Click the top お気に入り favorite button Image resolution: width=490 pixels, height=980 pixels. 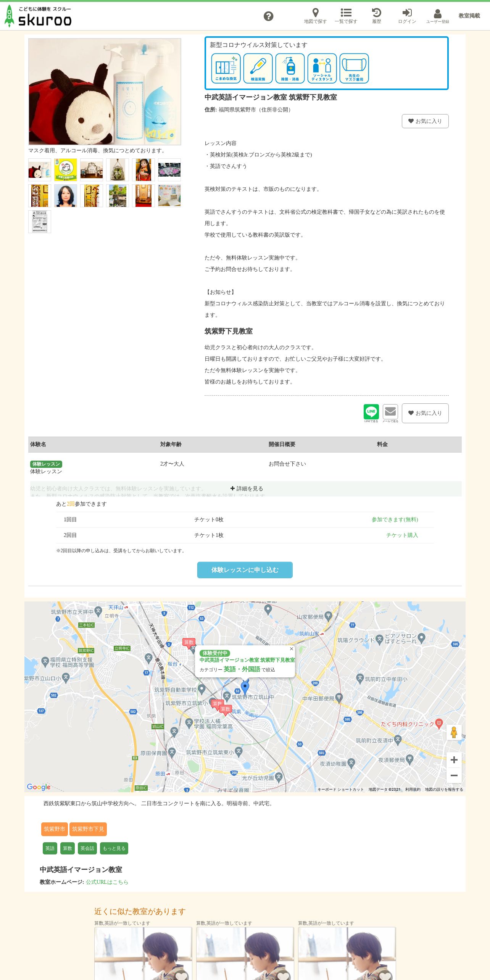click(x=425, y=121)
